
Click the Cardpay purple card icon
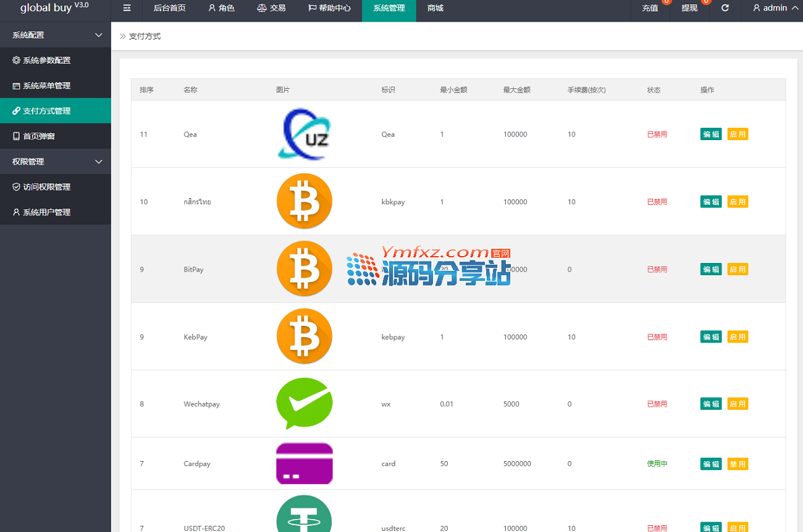pos(304,463)
